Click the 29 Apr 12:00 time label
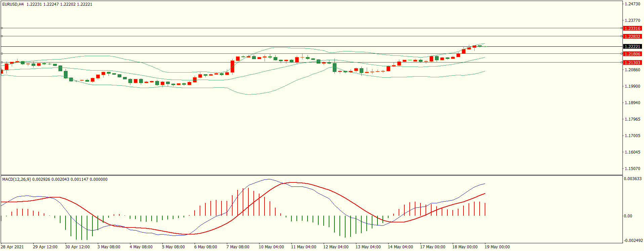Viewport: 644px width, 251px height. 45,247
